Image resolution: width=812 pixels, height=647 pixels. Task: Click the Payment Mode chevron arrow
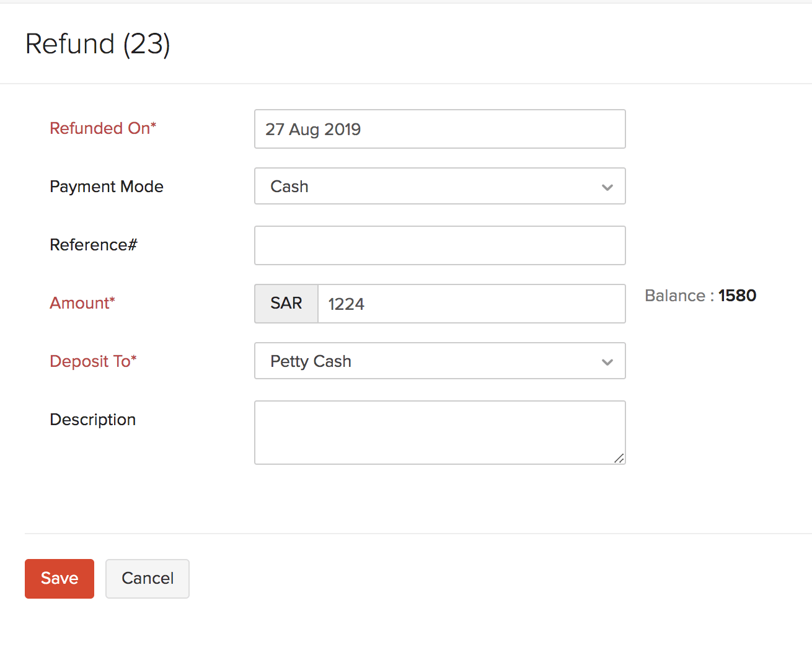tap(607, 187)
